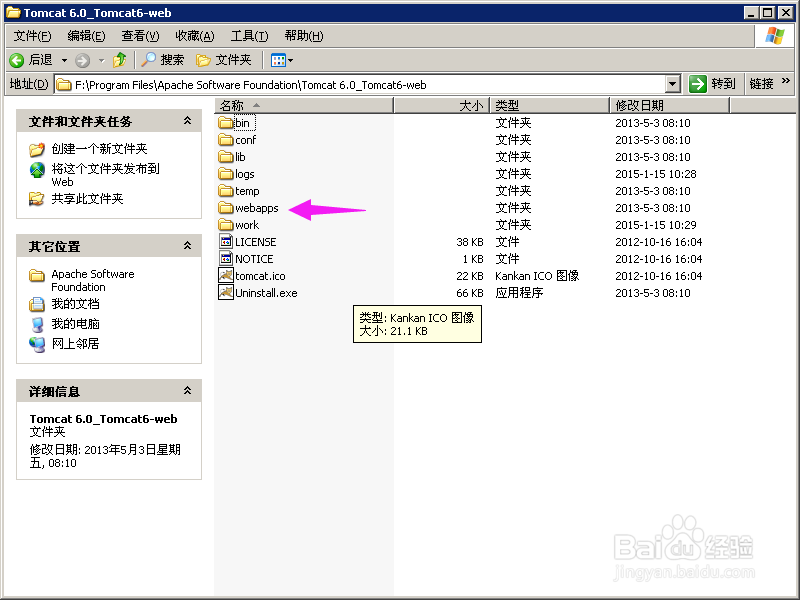Open the Back button history dropdown arrow

point(64,61)
